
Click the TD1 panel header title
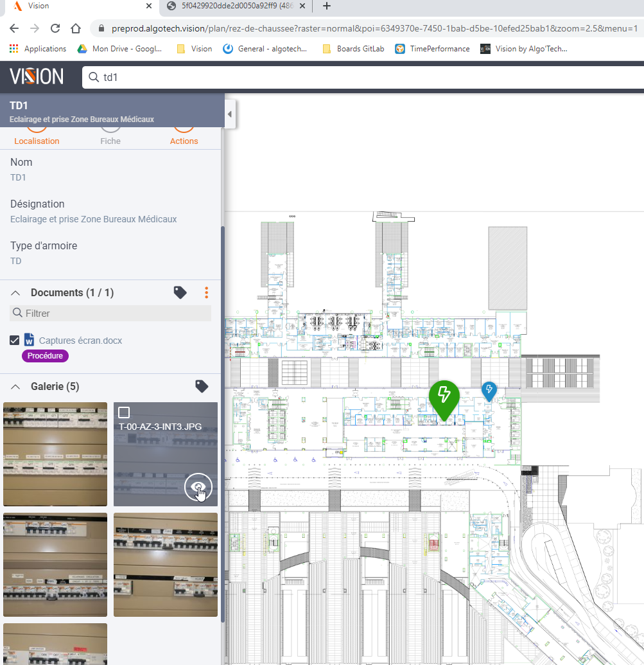(x=19, y=105)
